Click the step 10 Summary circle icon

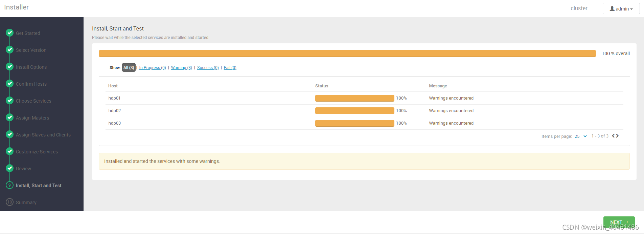tap(10, 202)
